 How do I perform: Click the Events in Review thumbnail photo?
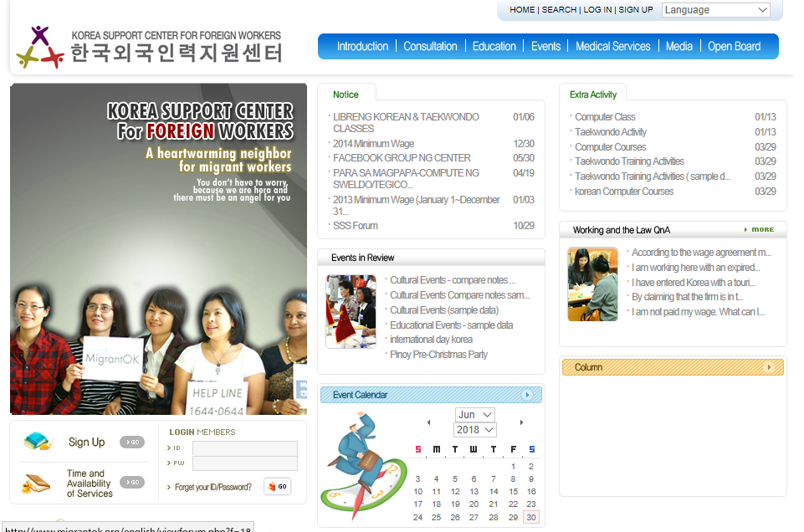coord(351,311)
